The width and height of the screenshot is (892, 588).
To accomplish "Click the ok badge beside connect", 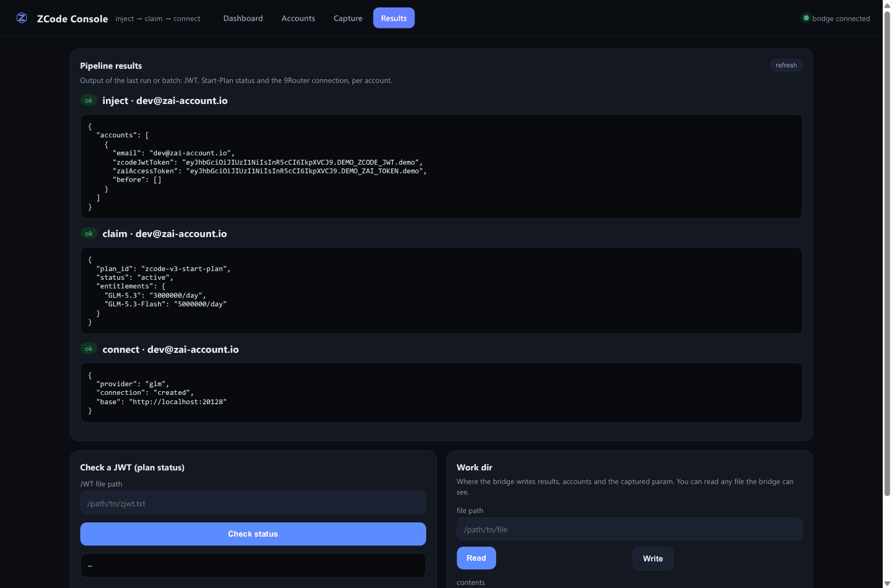I will (89, 348).
